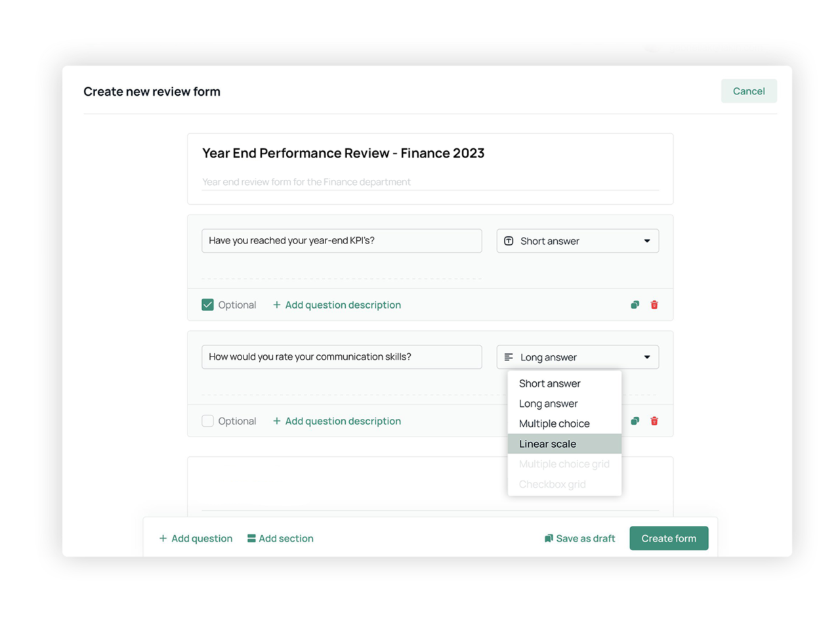Select Multiple choice from the type list
The height and width of the screenshot is (621, 840).
click(x=554, y=423)
